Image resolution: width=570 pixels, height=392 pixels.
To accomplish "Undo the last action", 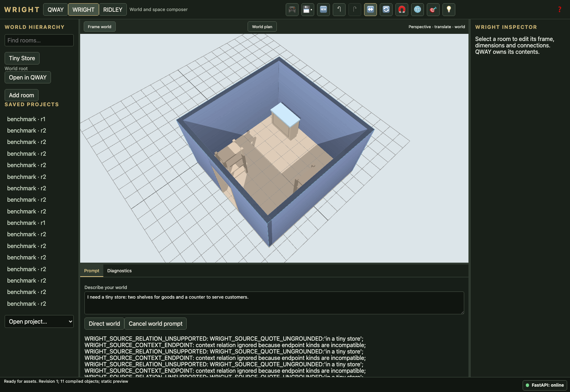I will pyautogui.click(x=339, y=10).
